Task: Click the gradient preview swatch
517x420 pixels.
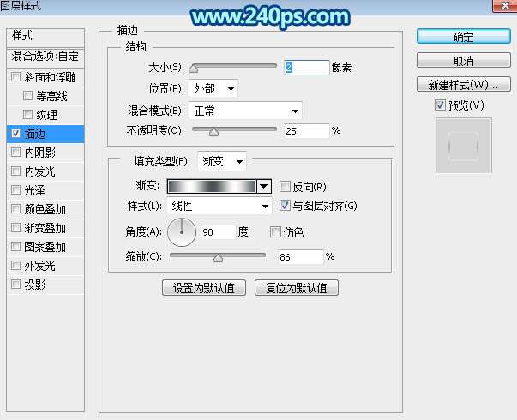Action: coord(211,186)
